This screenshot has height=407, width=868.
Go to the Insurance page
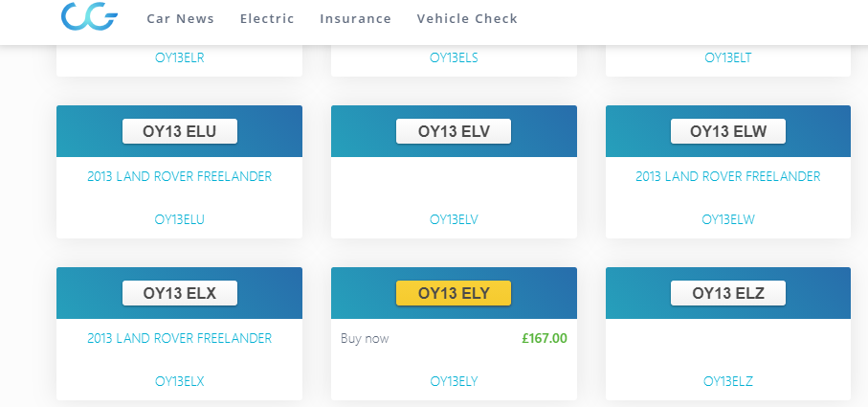pos(355,18)
